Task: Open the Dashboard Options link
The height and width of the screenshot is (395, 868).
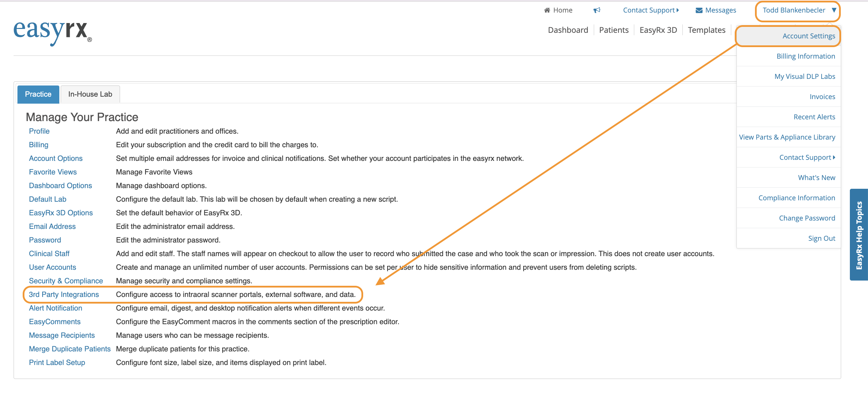Action: coord(60,186)
